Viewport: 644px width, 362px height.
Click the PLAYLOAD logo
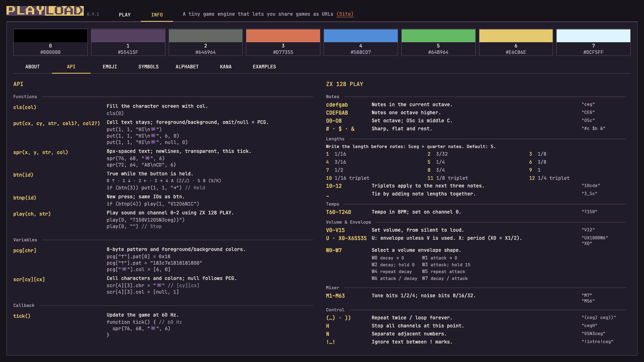(x=45, y=10)
